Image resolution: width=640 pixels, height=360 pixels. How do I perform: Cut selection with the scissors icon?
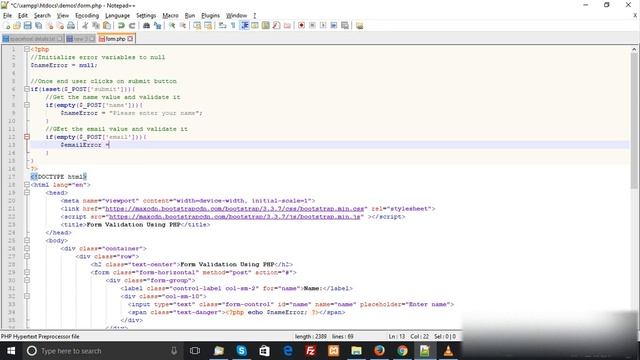tap(85, 25)
